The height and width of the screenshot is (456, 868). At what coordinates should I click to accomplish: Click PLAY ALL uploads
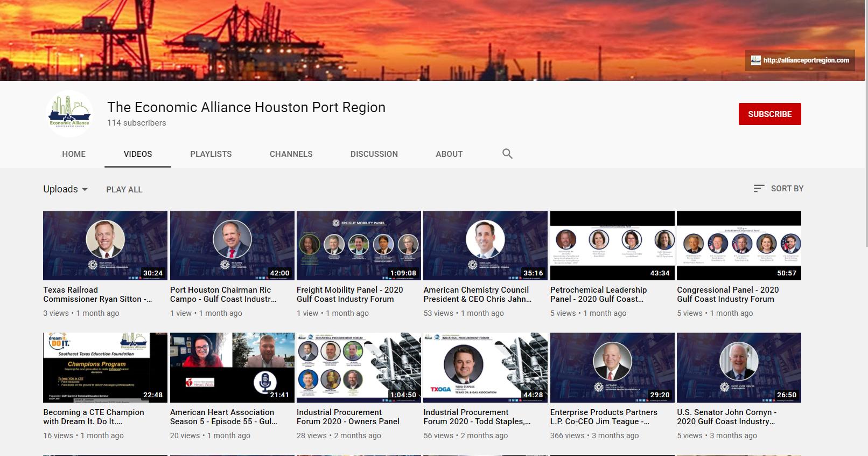124,189
